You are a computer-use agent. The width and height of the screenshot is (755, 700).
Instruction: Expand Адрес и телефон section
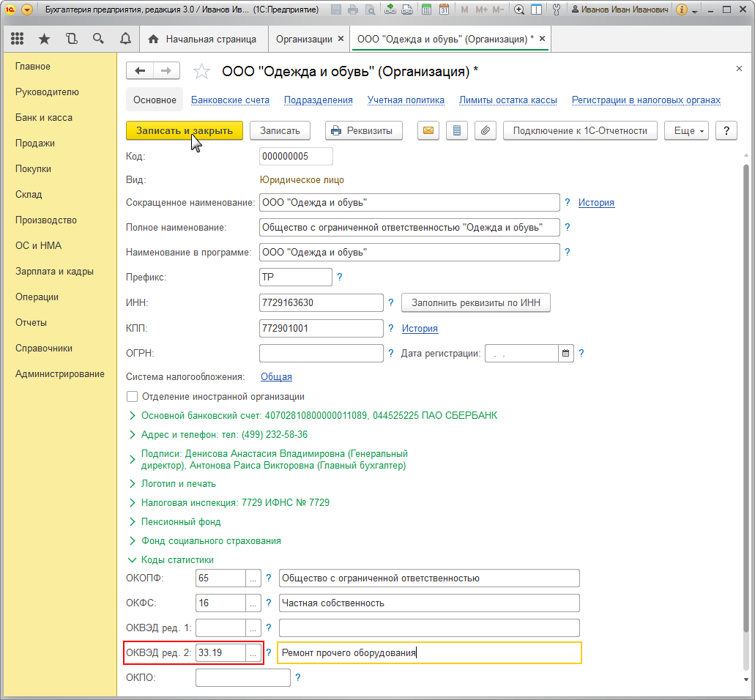133,435
